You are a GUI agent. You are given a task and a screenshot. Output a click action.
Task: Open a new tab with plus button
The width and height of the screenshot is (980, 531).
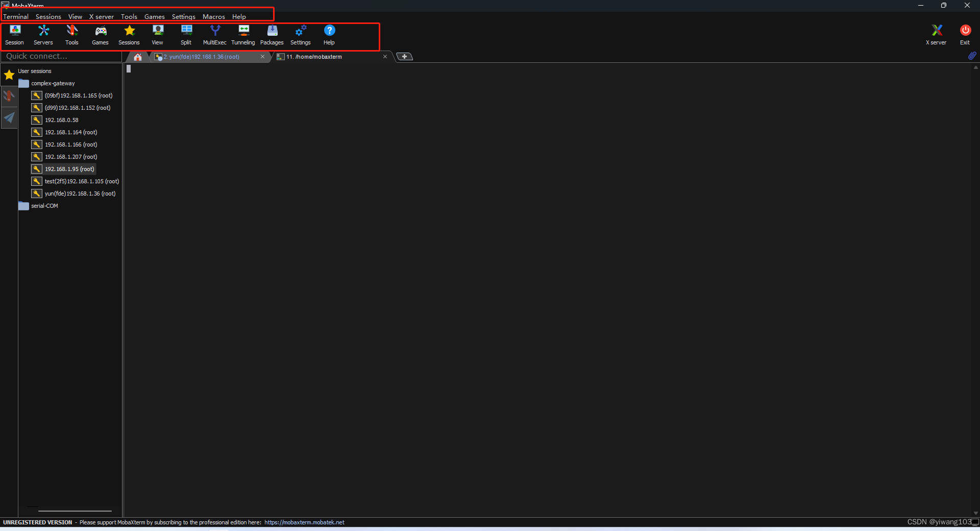pyautogui.click(x=404, y=57)
